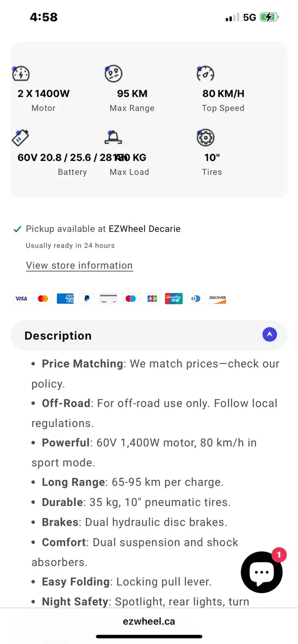Tap the Max Load weight icon
This screenshot has height=644, width=298.
pos(113,138)
